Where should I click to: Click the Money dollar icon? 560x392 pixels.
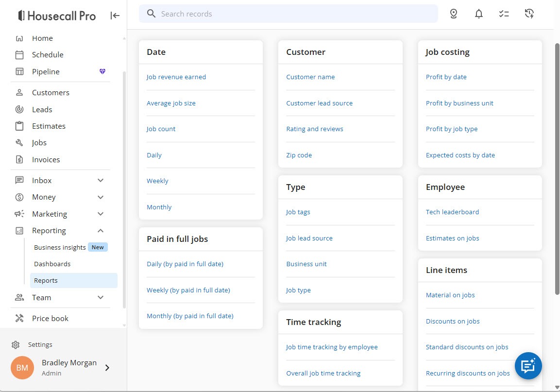click(19, 197)
